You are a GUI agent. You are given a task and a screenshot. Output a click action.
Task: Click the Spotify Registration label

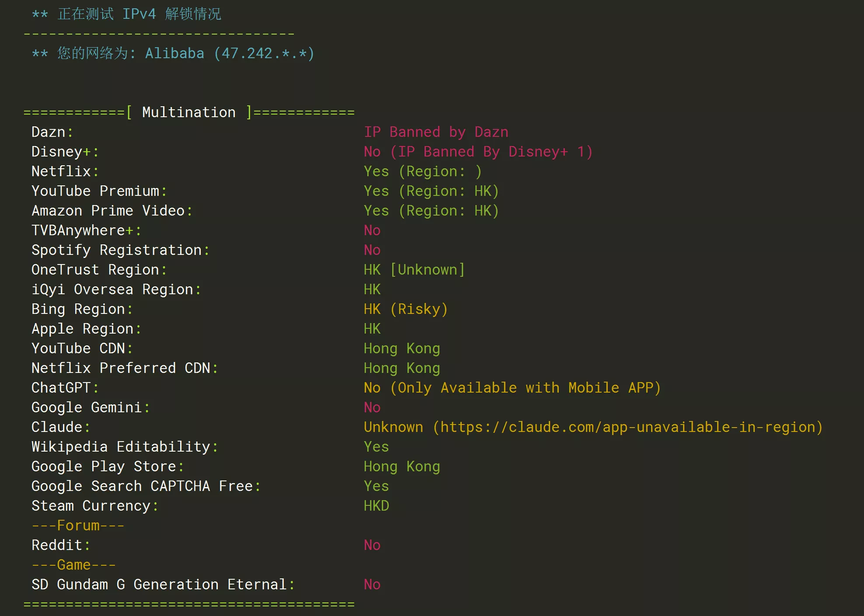116,250
